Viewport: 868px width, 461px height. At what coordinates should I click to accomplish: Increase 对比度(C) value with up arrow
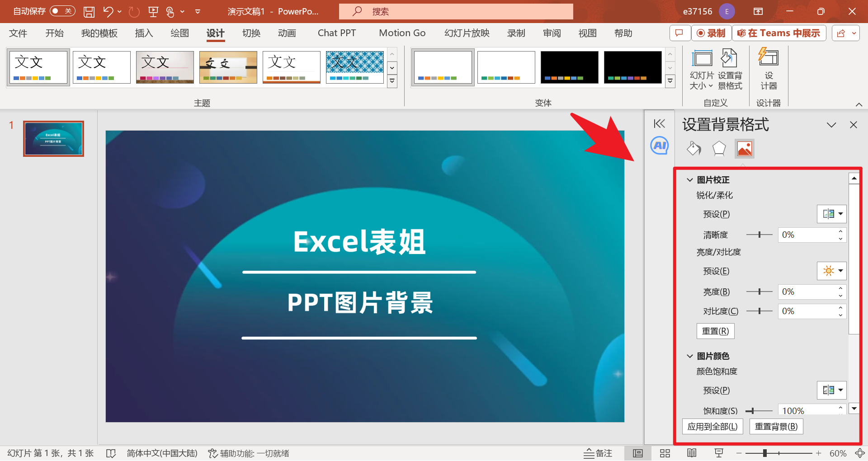[x=840, y=307]
